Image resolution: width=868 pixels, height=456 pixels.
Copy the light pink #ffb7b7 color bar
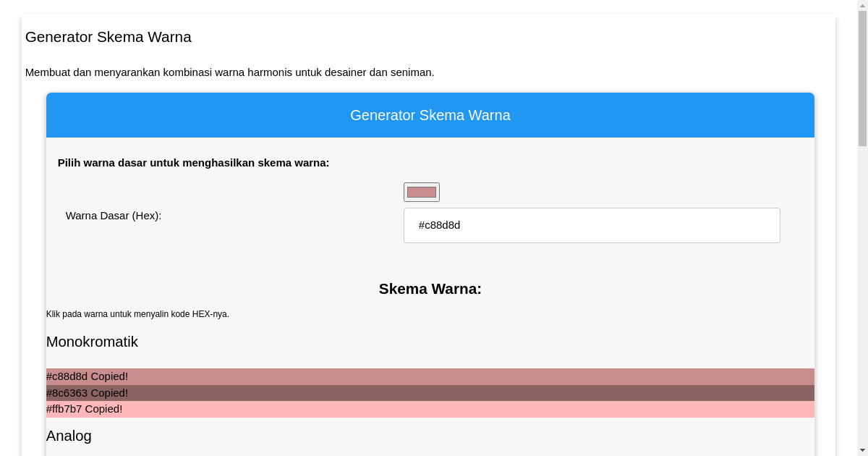(430, 409)
